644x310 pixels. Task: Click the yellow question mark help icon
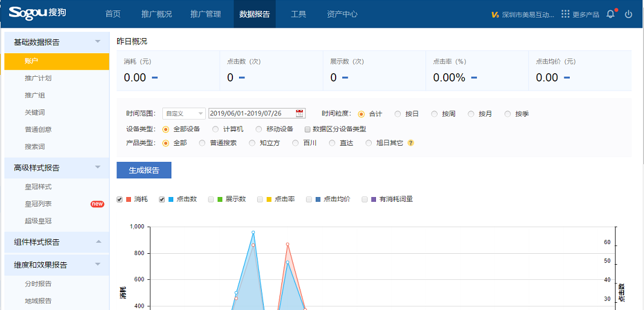[410, 143]
